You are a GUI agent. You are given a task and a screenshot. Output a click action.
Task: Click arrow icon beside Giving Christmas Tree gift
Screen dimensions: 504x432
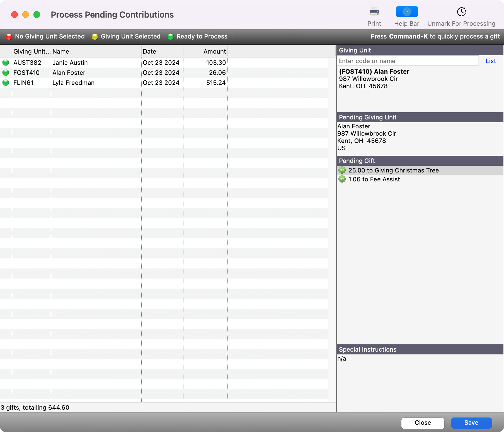[342, 170]
